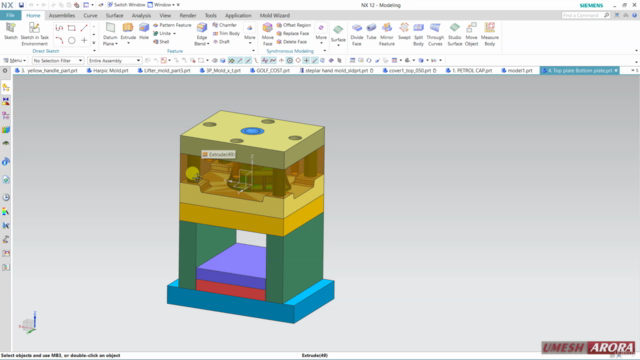640x360 pixels.
Task: Open the Mold Wizard tab
Action: click(275, 16)
